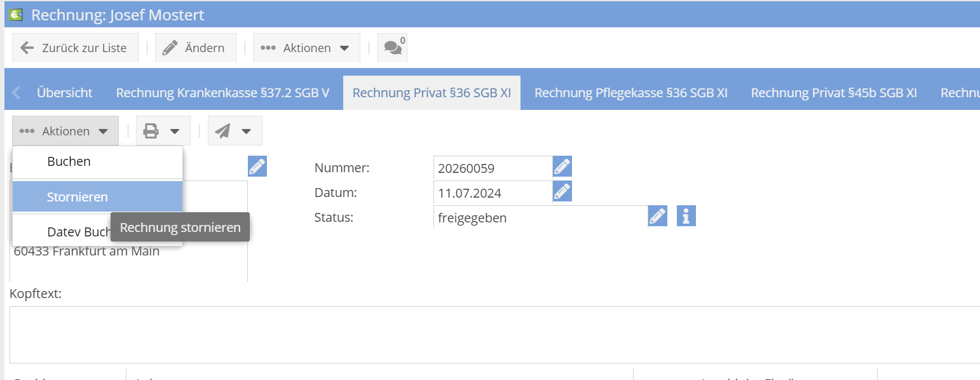Screen dimensions: 980x380
Task: Click the pencil icon next to Nummer field
Action: pos(562,167)
